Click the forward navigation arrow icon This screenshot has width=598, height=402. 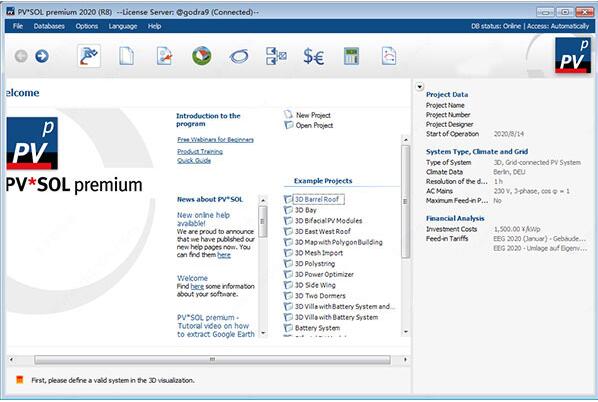tap(42, 56)
